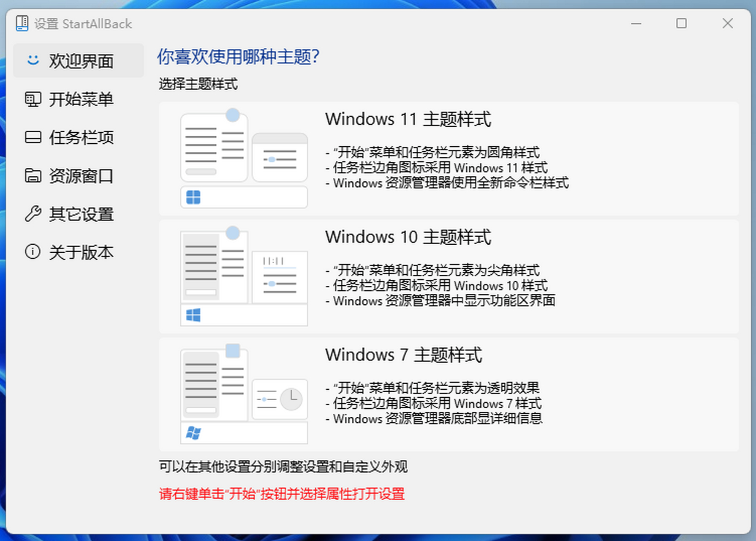Click the Windows 10 logo in preview

tap(193, 315)
